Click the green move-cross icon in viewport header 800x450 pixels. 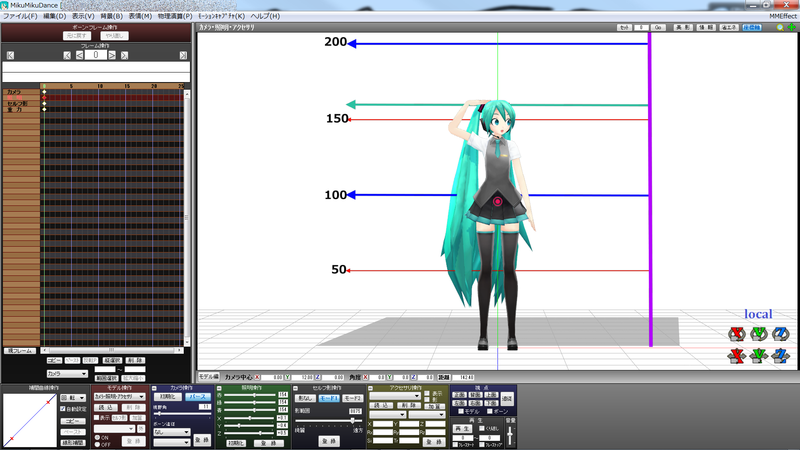pyautogui.click(x=791, y=28)
